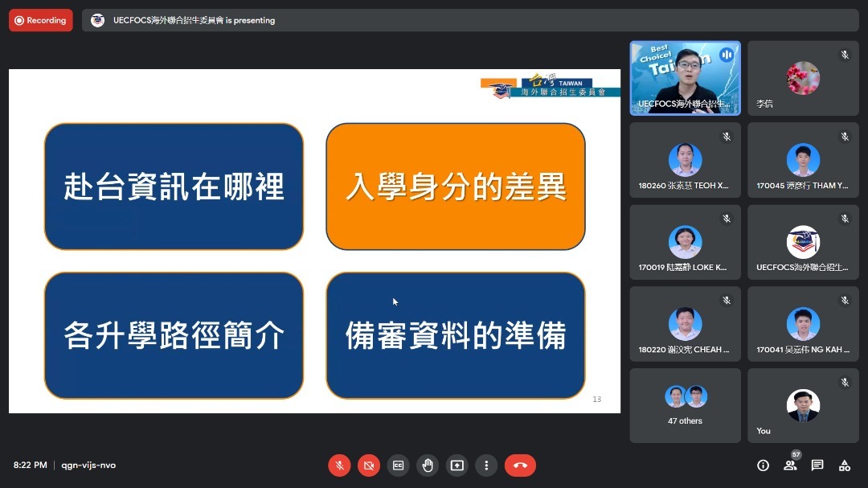Viewport: 868px width, 488px height.
Task: Turn on your camera
Action: [x=369, y=465]
